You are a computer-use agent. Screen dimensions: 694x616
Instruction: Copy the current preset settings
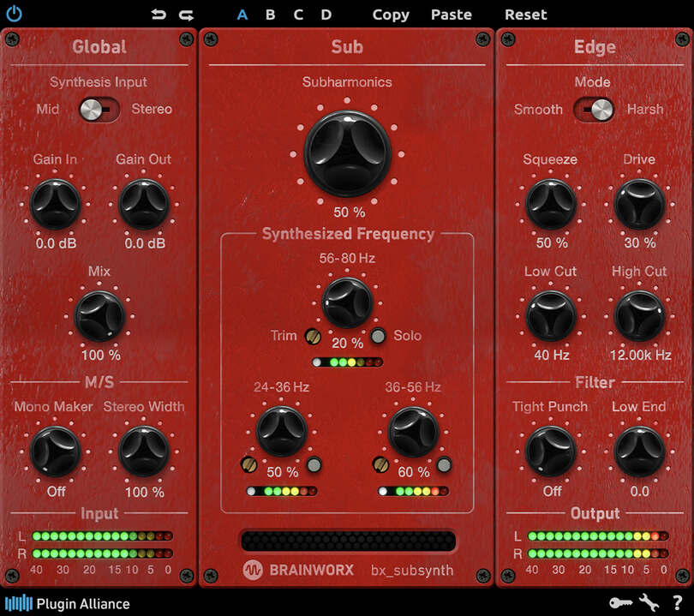[x=391, y=15]
